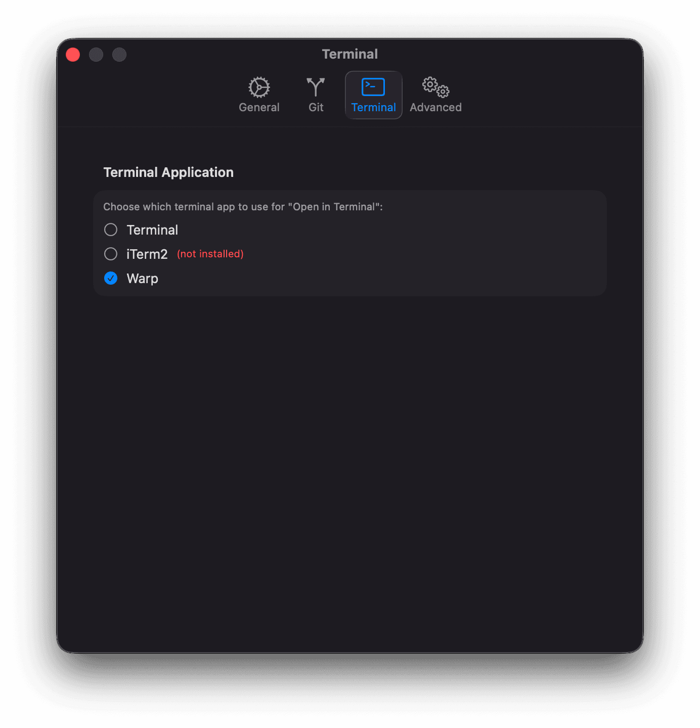This screenshot has width=700, height=728.
Task: Click the Git branch icon
Action: 315,87
